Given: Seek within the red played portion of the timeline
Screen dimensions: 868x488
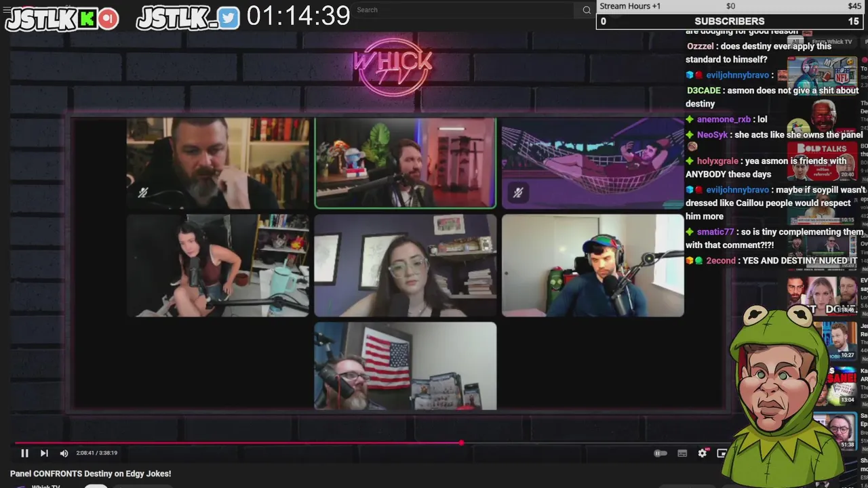Looking at the screenshot, I should [237, 443].
